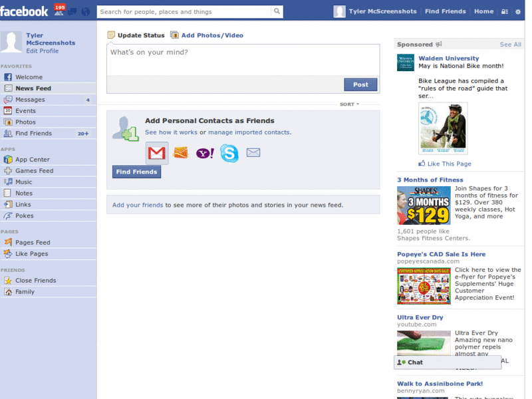Click the blue Find Friends button
The width and height of the screenshot is (532, 399).
pos(137,172)
